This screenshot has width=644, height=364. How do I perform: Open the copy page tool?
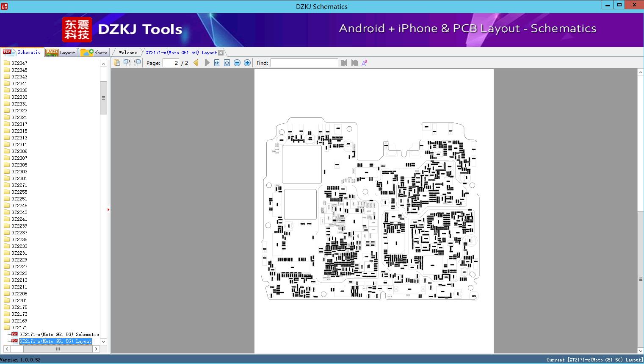(117, 62)
